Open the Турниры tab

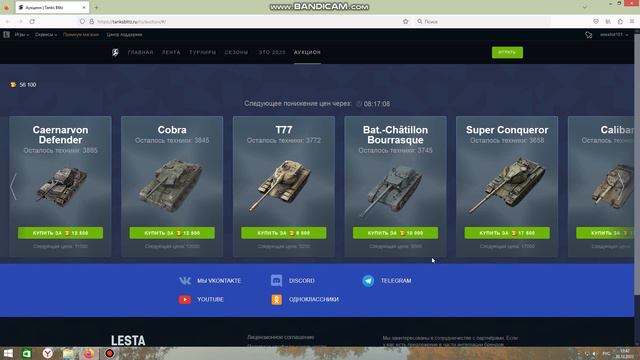tap(202, 52)
